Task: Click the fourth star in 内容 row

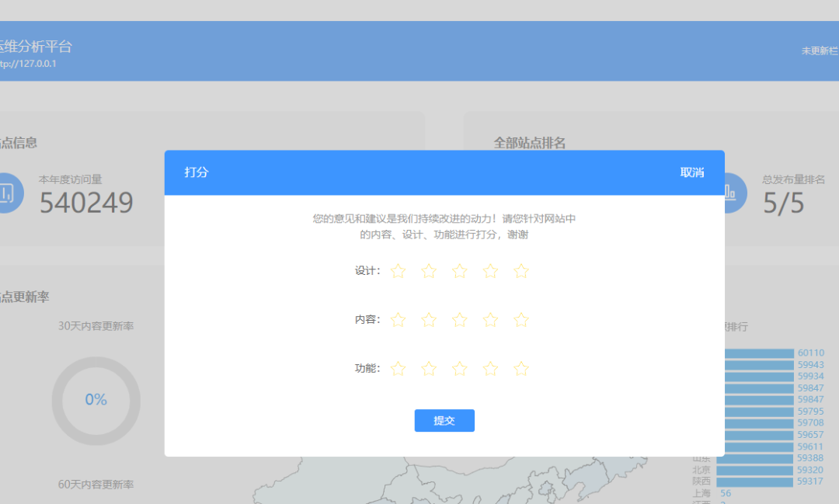Action: coord(490,319)
